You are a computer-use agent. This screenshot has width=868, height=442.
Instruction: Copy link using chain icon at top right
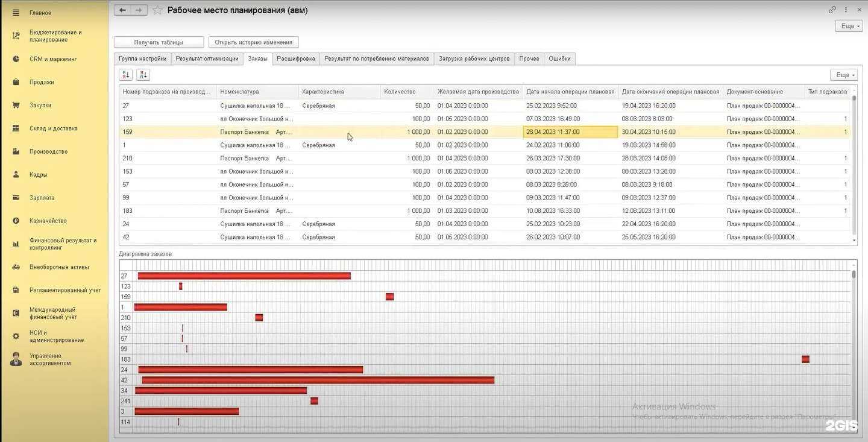(x=832, y=10)
